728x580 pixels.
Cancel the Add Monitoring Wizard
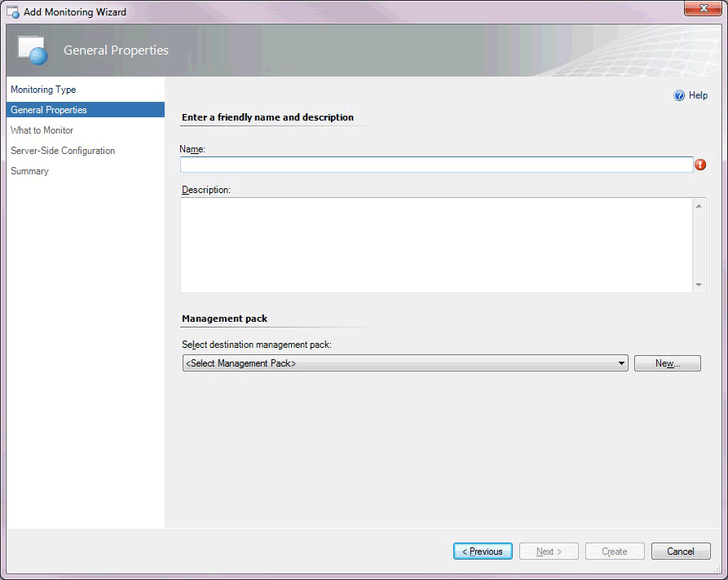pyautogui.click(x=681, y=551)
